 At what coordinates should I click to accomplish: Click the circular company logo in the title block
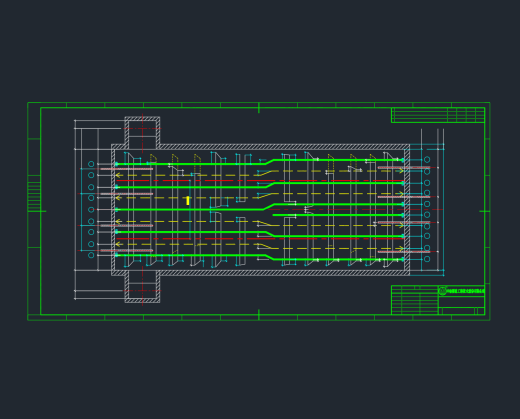click(442, 291)
